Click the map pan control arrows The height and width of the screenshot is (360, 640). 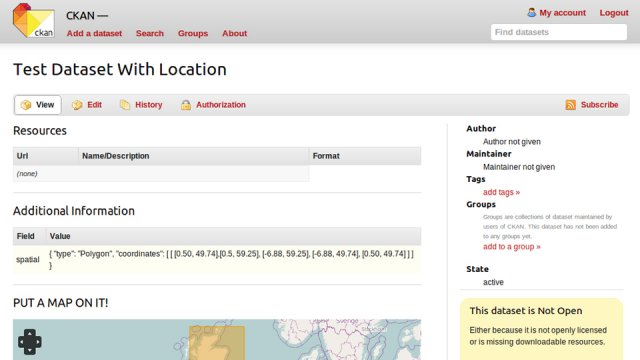[30, 342]
